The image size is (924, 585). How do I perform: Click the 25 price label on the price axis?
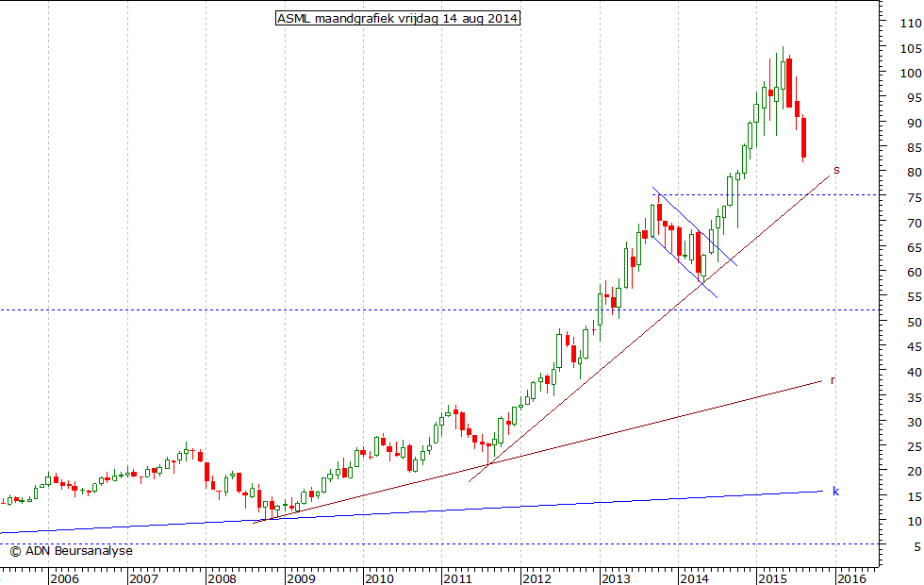point(915,447)
